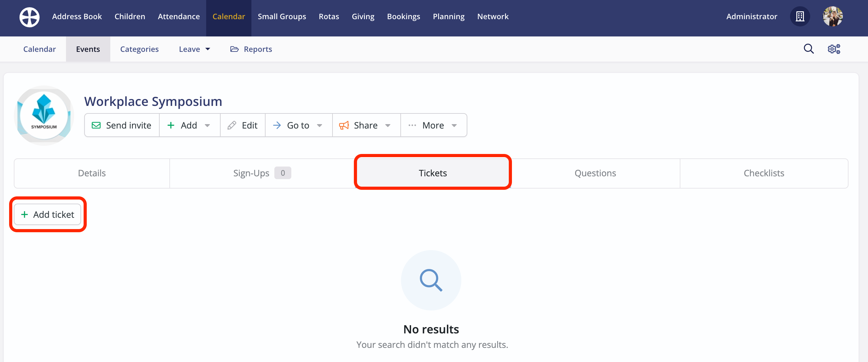Expand the Add dropdown
The width and height of the screenshot is (868, 362).
(190, 125)
